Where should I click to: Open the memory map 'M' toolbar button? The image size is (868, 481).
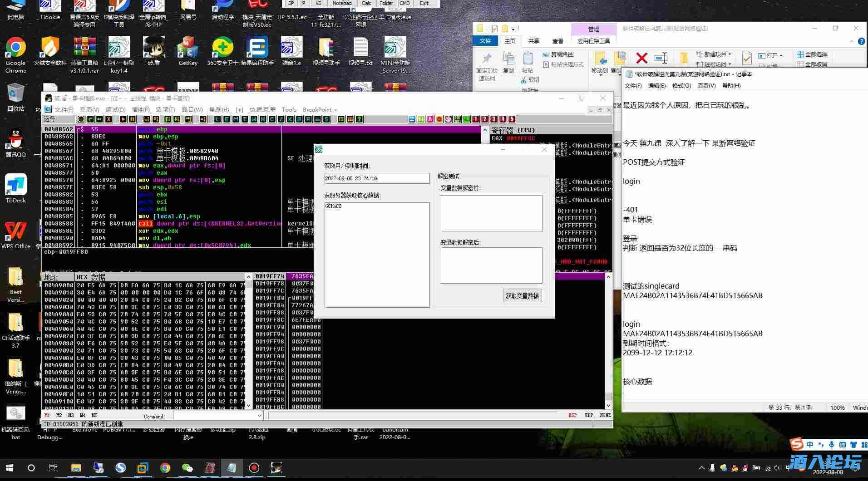(x=236, y=119)
